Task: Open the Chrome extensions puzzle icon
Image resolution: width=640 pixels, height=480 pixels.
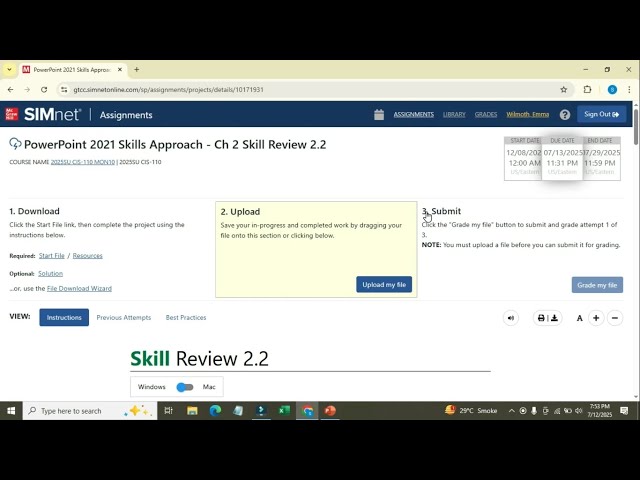Action: tap(587, 89)
